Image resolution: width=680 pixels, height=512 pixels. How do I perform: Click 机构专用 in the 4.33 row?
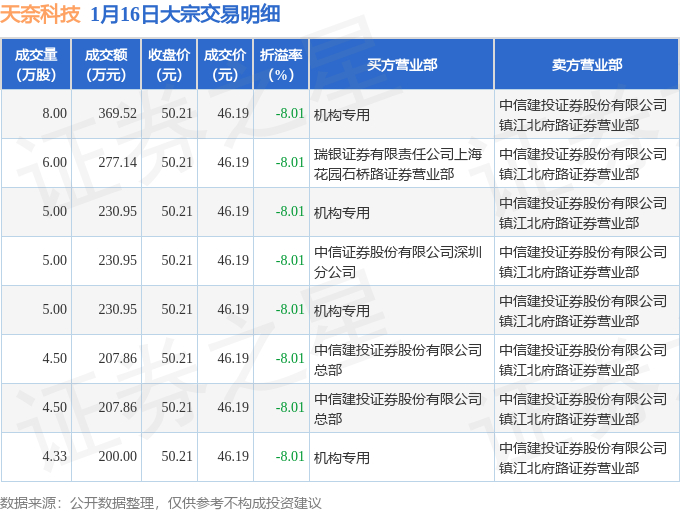coord(342,458)
